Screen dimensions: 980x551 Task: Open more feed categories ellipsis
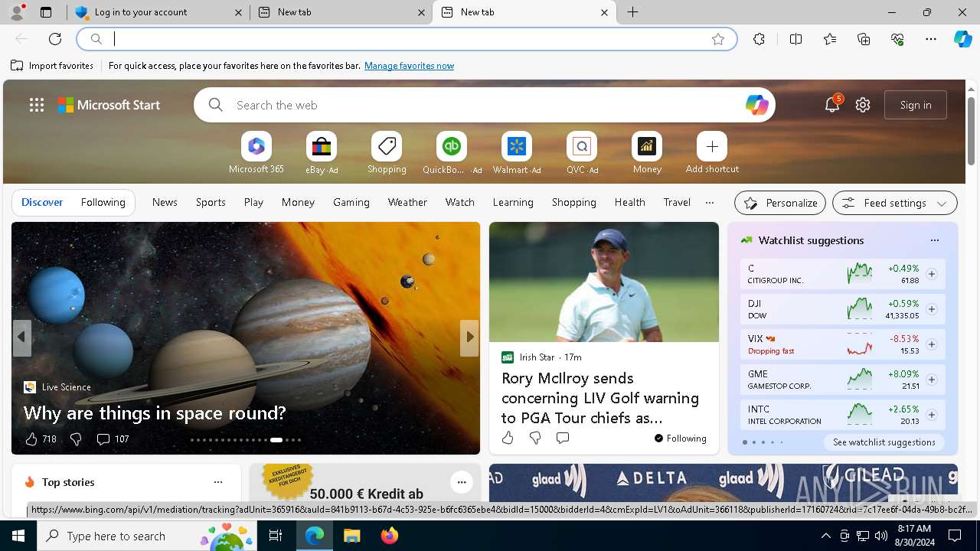710,203
